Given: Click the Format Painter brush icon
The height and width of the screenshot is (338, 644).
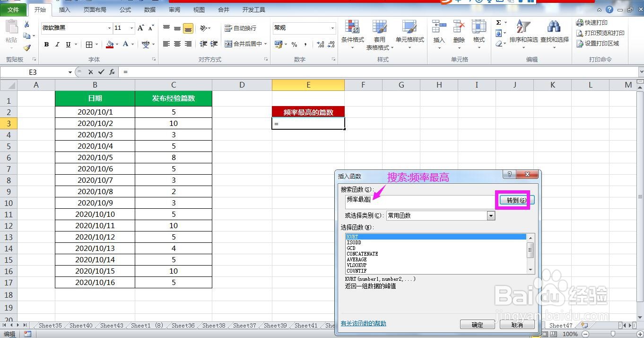Looking at the screenshot, I should (27, 47).
